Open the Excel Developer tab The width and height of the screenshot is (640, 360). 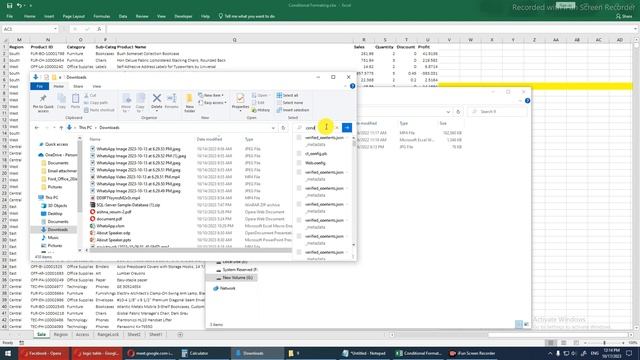point(183,16)
